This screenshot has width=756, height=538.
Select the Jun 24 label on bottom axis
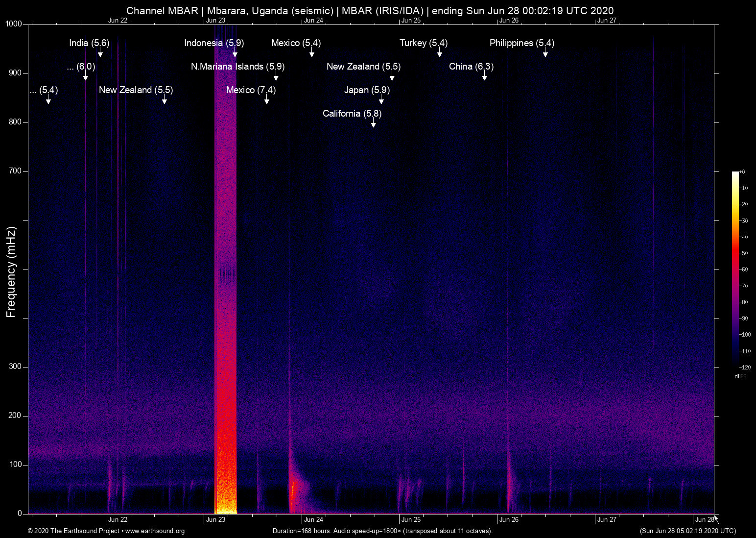pos(313,520)
